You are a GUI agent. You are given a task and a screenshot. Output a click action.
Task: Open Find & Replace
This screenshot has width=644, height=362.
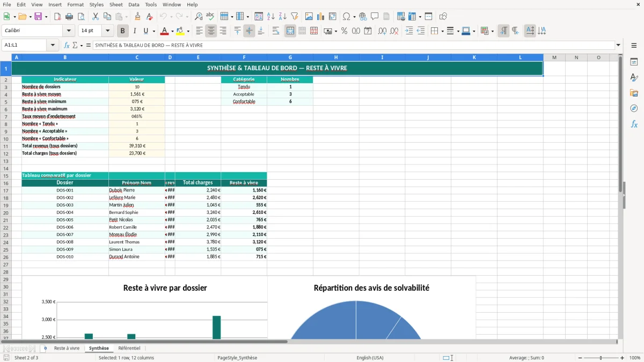click(x=199, y=17)
